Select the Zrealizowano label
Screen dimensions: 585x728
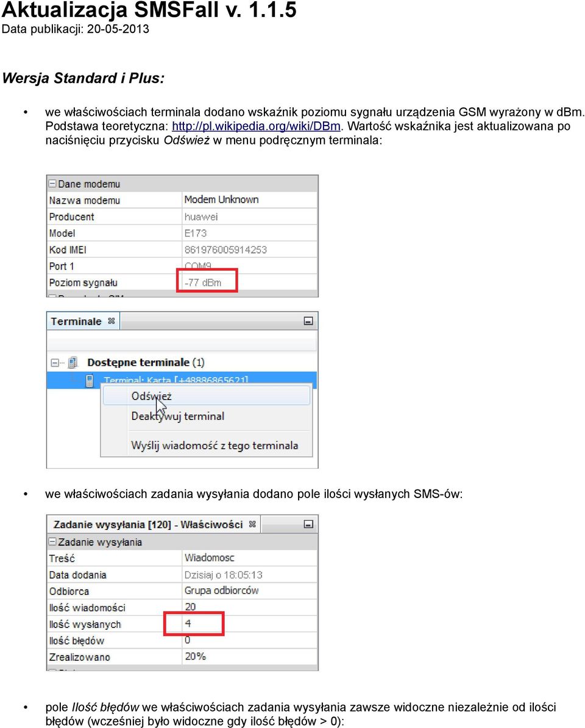click(x=79, y=657)
